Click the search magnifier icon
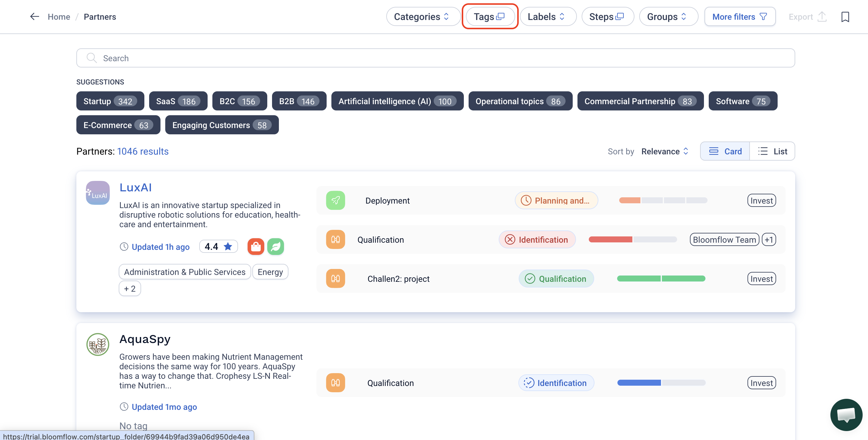Viewport: 868px width, 440px height. click(x=91, y=58)
